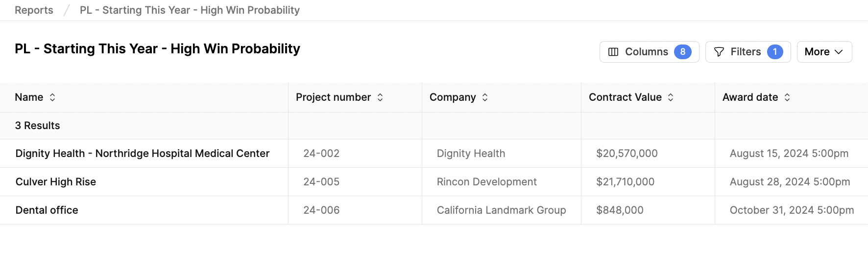Toggle sort on Contract Value column icon

(x=671, y=97)
